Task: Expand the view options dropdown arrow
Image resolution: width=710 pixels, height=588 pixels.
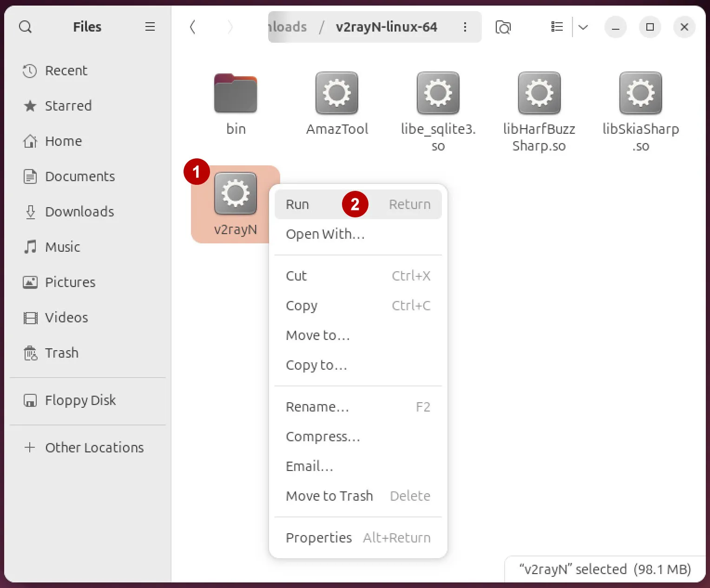Action: [583, 27]
